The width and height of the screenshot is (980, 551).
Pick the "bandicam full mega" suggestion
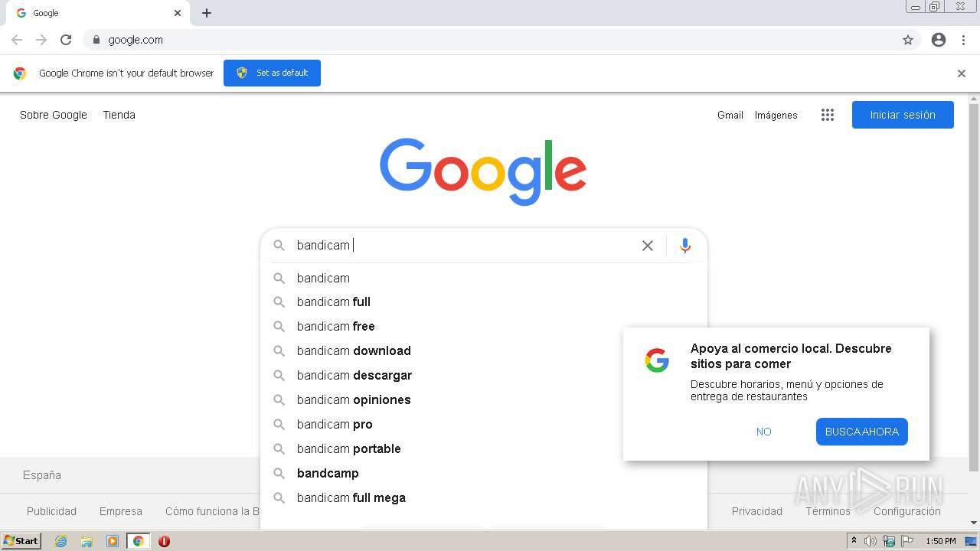[x=484, y=497]
